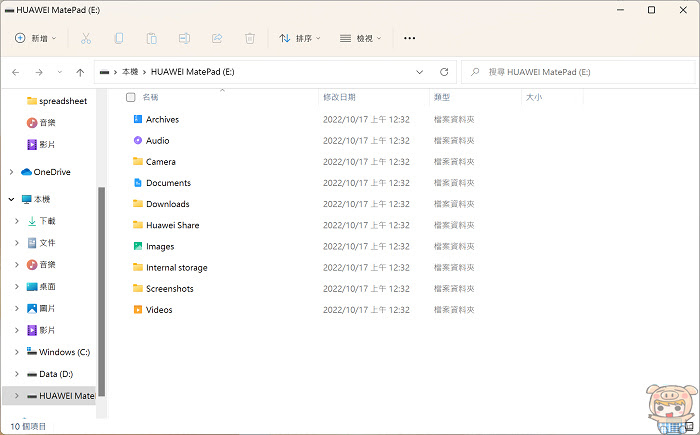
Task: Click the search HUAWEI MatePad field
Action: click(x=578, y=72)
